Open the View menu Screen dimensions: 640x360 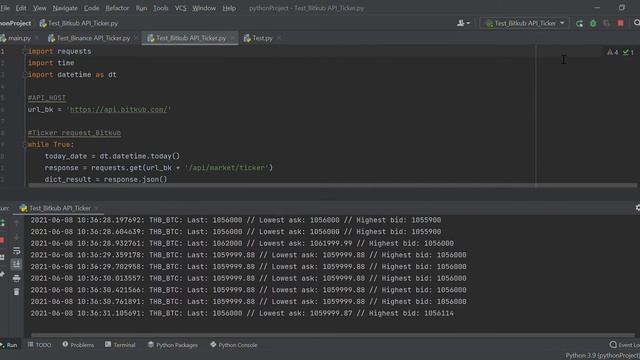[x=40, y=8]
